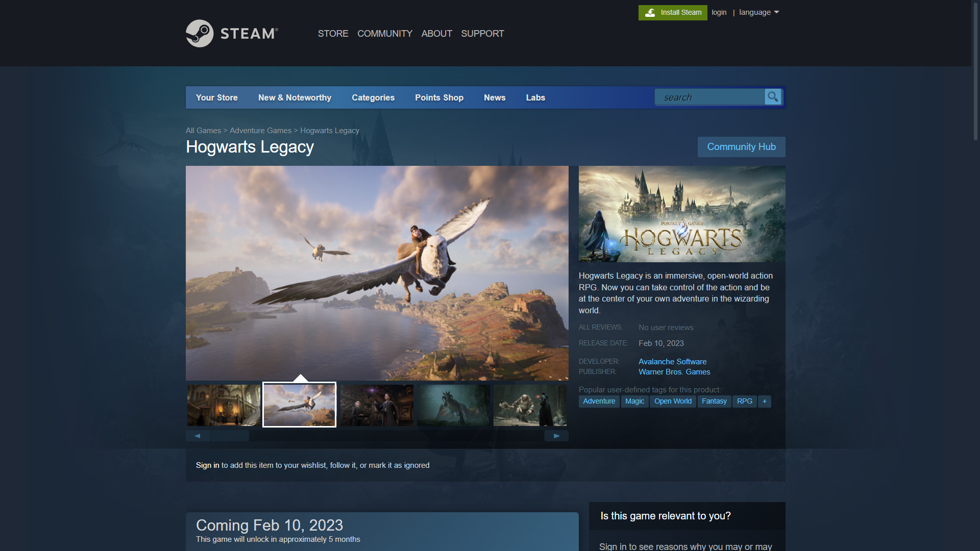Viewport: 980px width, 551px height.
Task: Click the page vertical scrollbar
Action: point(975,71)
